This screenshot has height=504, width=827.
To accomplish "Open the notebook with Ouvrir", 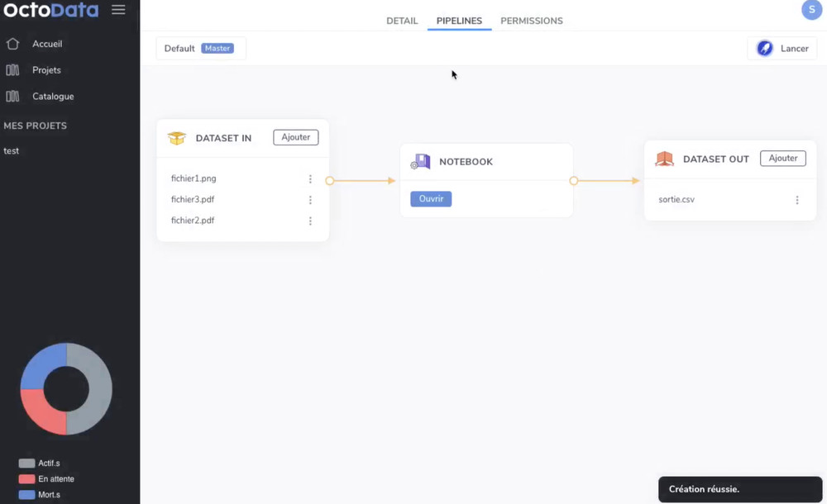I will [x=430, y=198].
